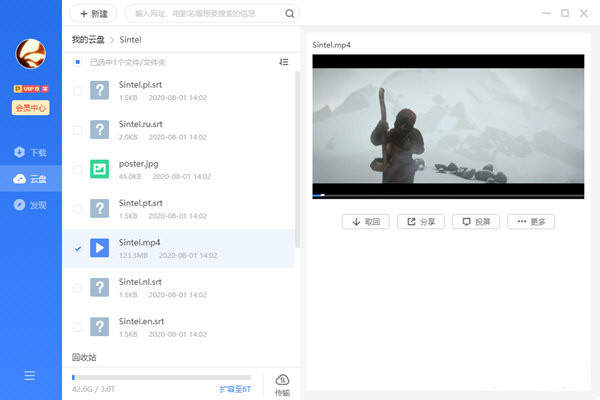
Task: Click the Sintel.mp4 video file icon
Action: coord(99,248)
